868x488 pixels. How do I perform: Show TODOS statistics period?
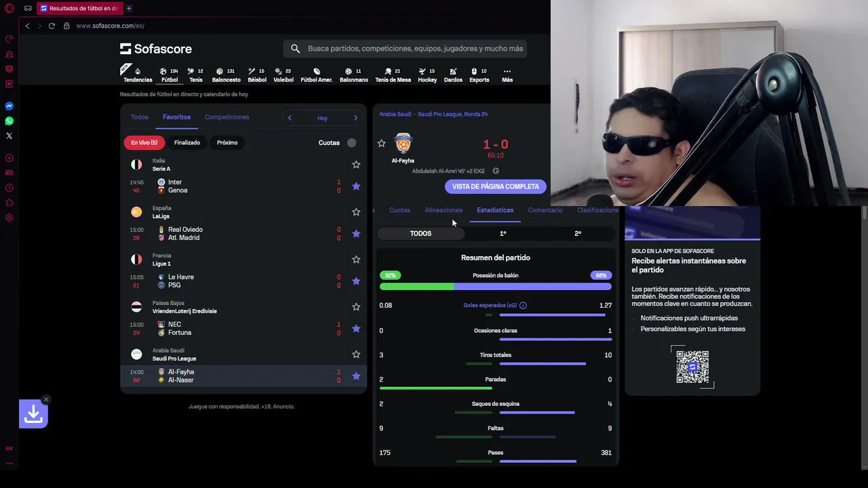[x=420, y=233]
